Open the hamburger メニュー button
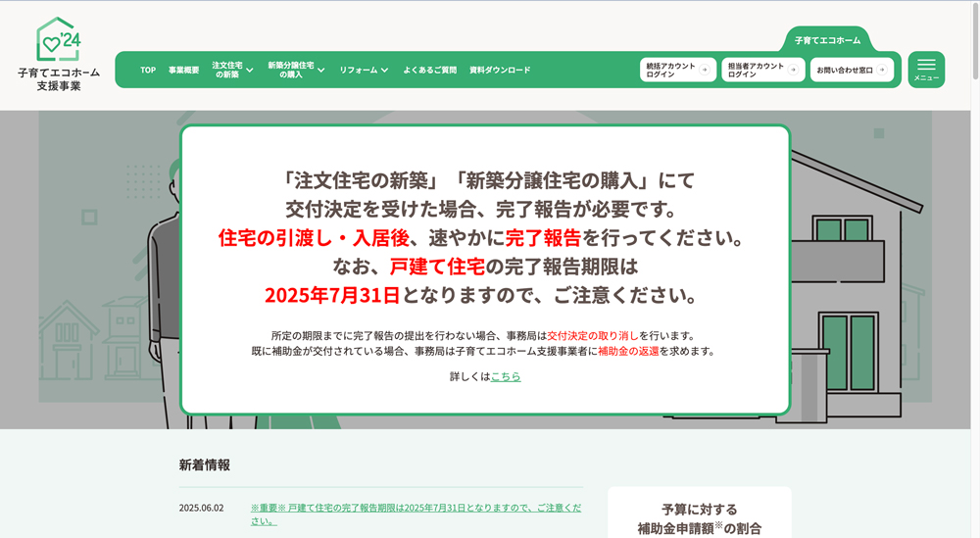 pyautogui.click(x=926, y=70)
